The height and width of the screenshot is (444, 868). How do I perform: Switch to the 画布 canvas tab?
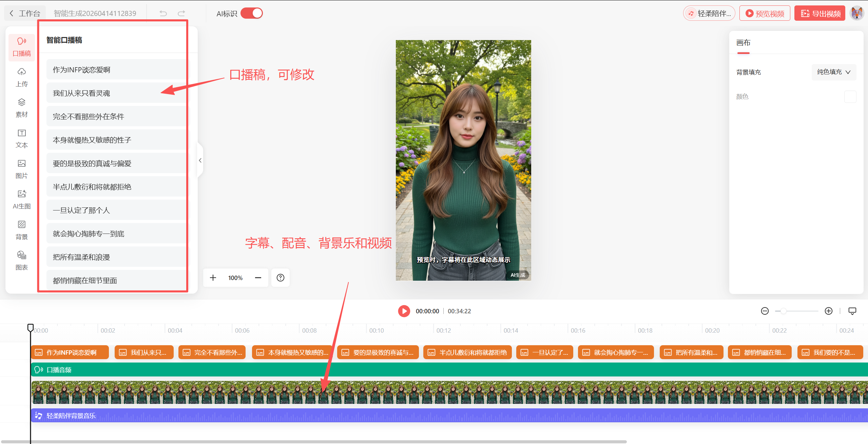click(743, 43)
